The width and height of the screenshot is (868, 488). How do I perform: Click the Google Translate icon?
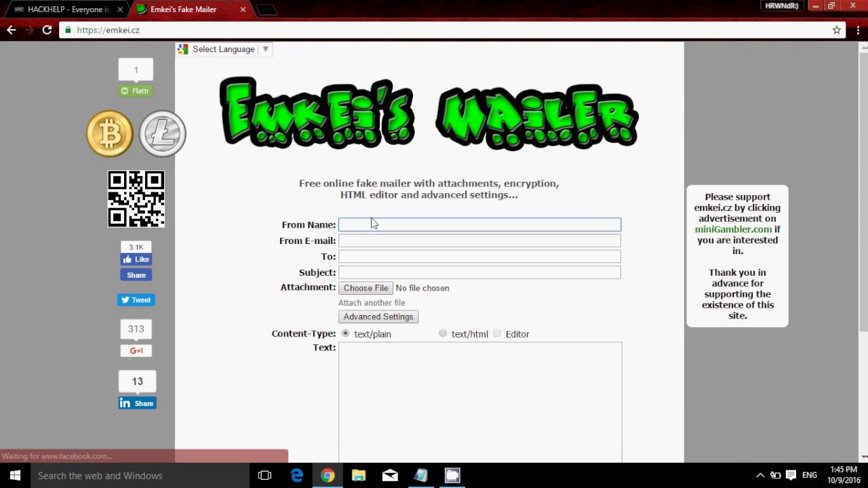182,49
